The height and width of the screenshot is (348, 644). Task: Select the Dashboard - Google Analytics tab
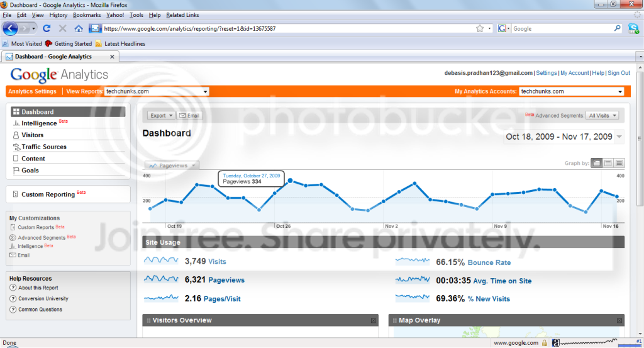(x=60, y=57)
